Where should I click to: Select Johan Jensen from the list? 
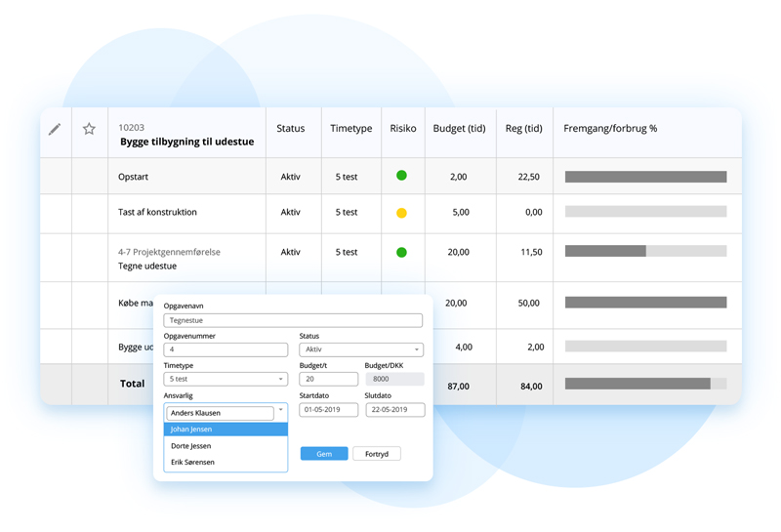[x=226, y=430]
